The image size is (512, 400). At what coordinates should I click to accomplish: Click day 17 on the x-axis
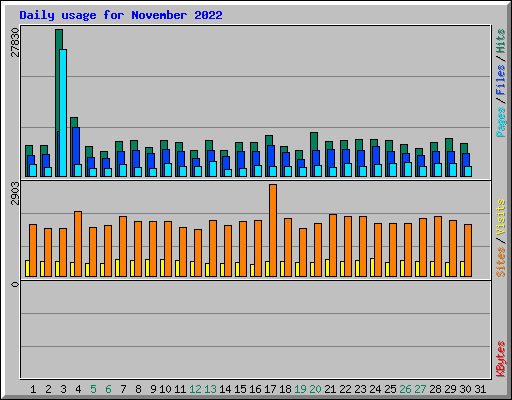pos(270,389)
